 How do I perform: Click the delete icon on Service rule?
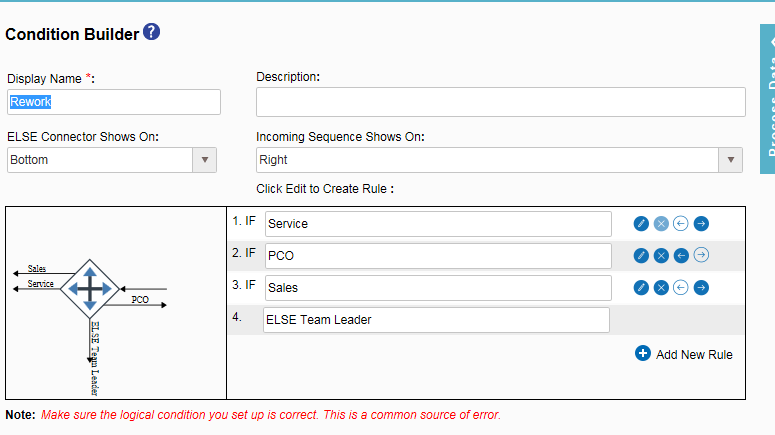pos(661,224)
